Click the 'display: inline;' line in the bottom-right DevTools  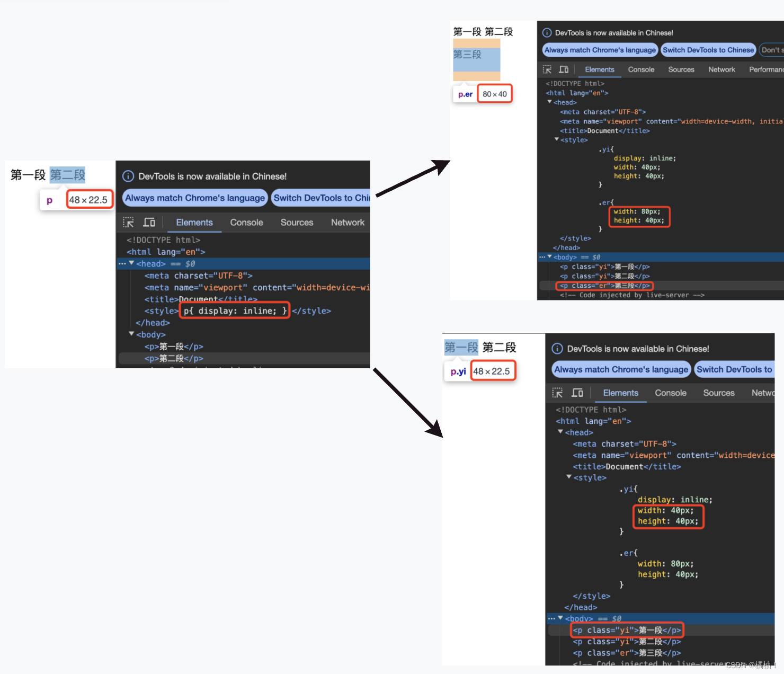pos(675,500)
